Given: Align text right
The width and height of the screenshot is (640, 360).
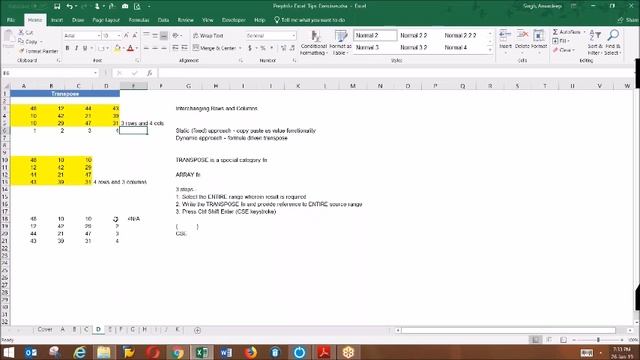Looking at the screenshot, I should click(x=164, y=48).
